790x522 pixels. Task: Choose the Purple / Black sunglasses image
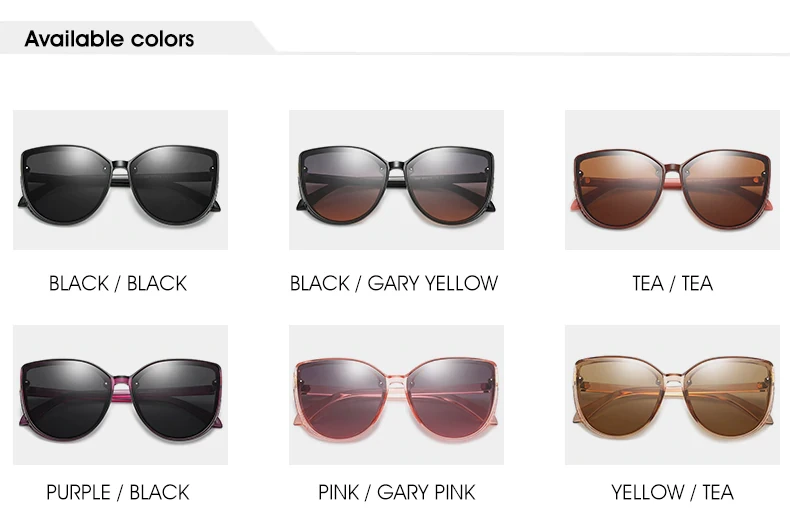pyautogui.click(x=120, y=395)
